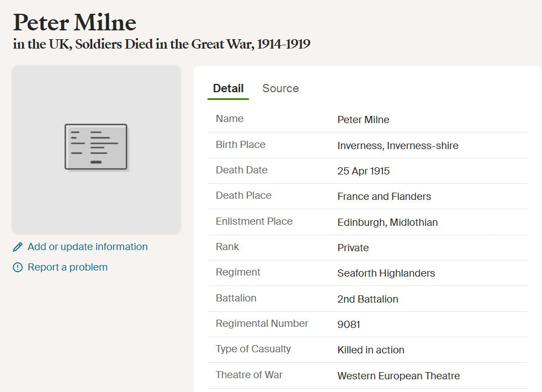The height and width of the screenshot is (392, 542).
Task: Click the Peter Milne page heading
Action: click(75, 23)
